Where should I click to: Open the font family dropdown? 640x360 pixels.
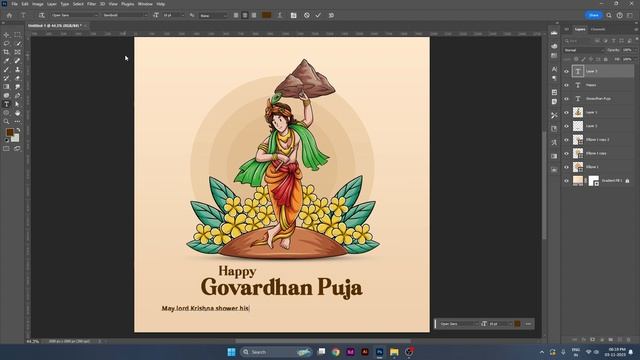coord(75,15)
